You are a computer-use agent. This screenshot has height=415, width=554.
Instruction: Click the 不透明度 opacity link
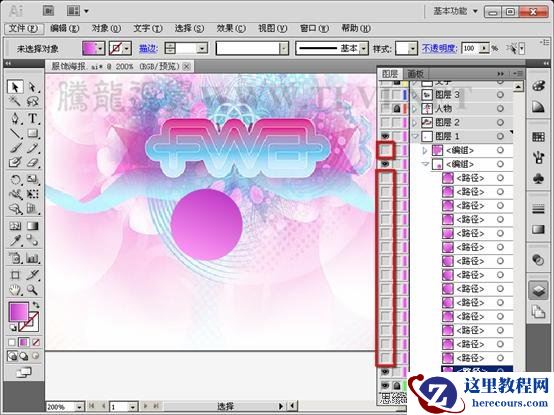(x=440, y=48)
